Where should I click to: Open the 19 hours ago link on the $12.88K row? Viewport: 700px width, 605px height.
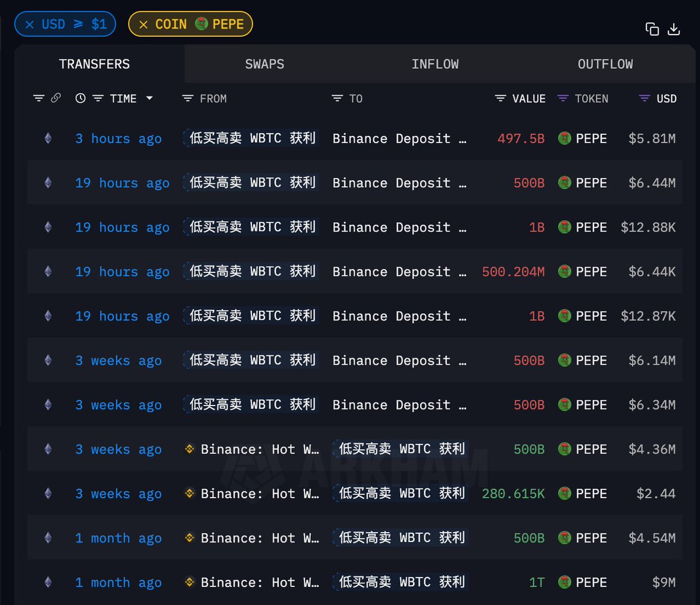coord(123,228)
